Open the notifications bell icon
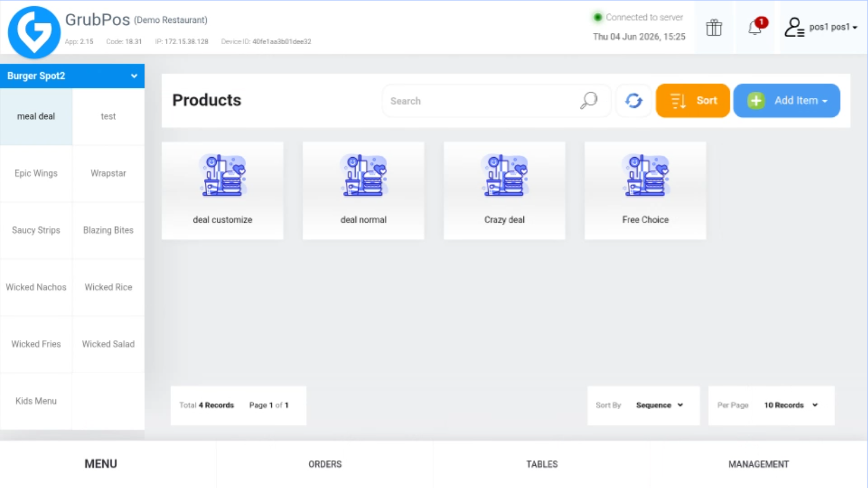868x488 pixels. (756, 27)
